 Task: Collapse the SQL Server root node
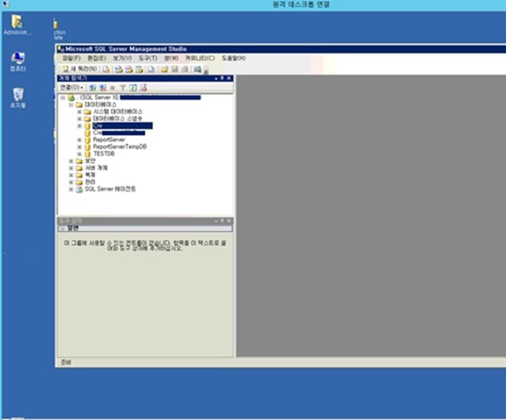(63, 98)
